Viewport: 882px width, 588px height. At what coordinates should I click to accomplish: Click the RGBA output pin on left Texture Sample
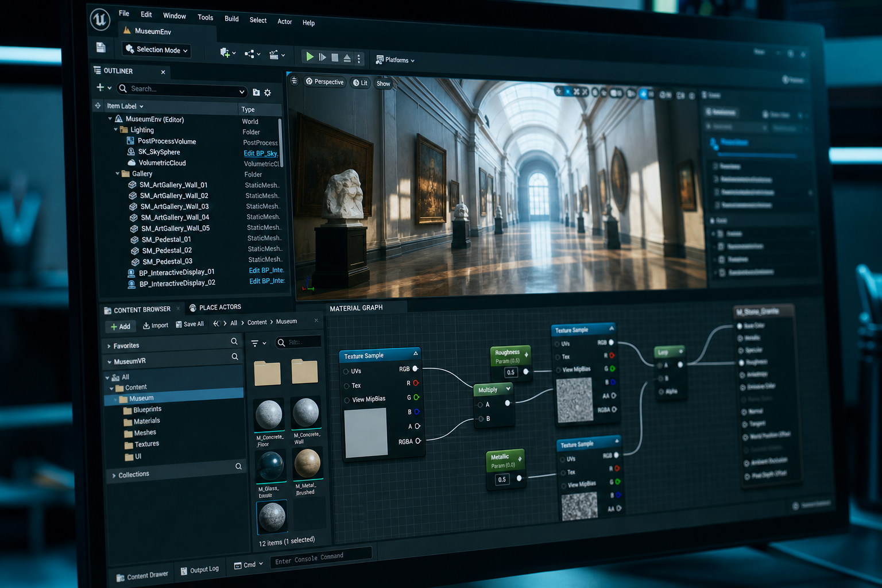(418, 441)
